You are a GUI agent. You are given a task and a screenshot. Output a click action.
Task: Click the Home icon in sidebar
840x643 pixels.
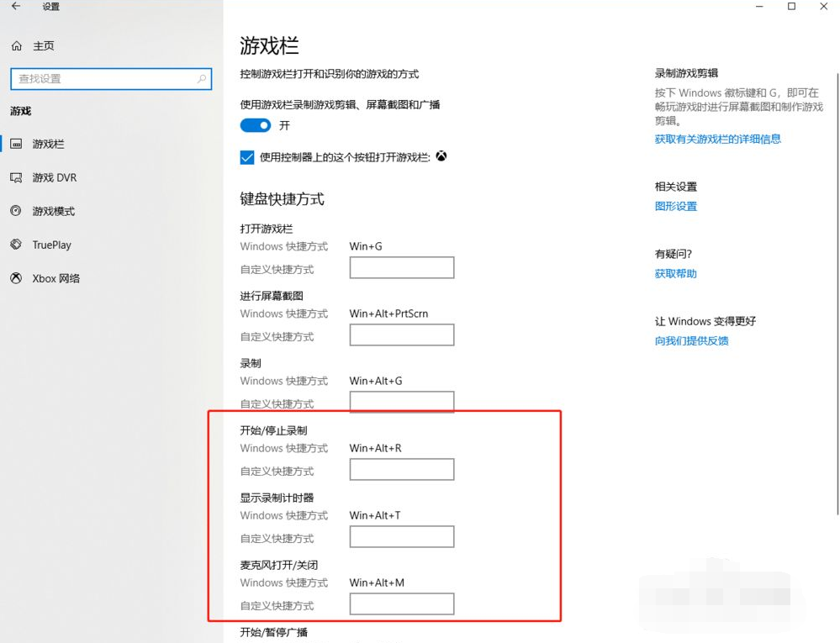click(x=17, y=46)
